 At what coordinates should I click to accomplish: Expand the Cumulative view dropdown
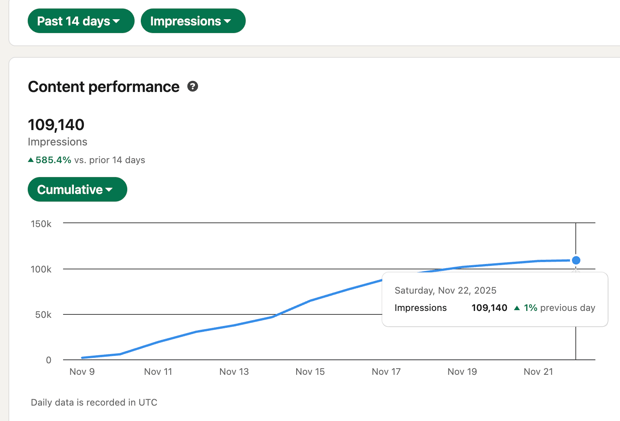click(78, 189)
